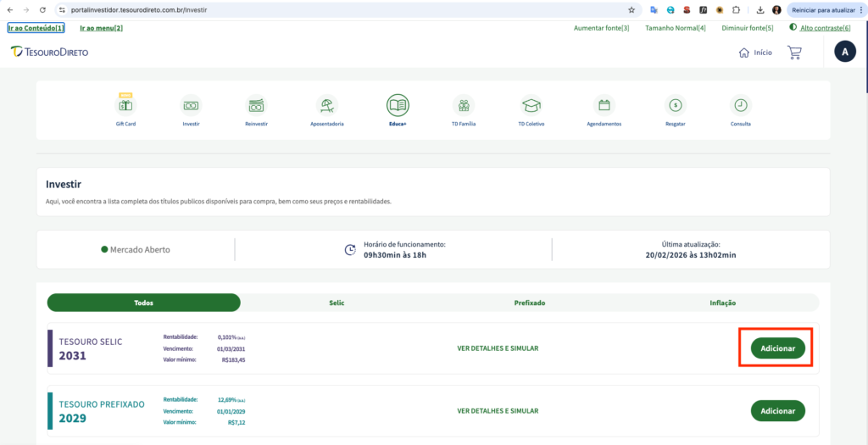Open the Gift Card icon
This screenshot has height=445, width=868.
point(125,106)
